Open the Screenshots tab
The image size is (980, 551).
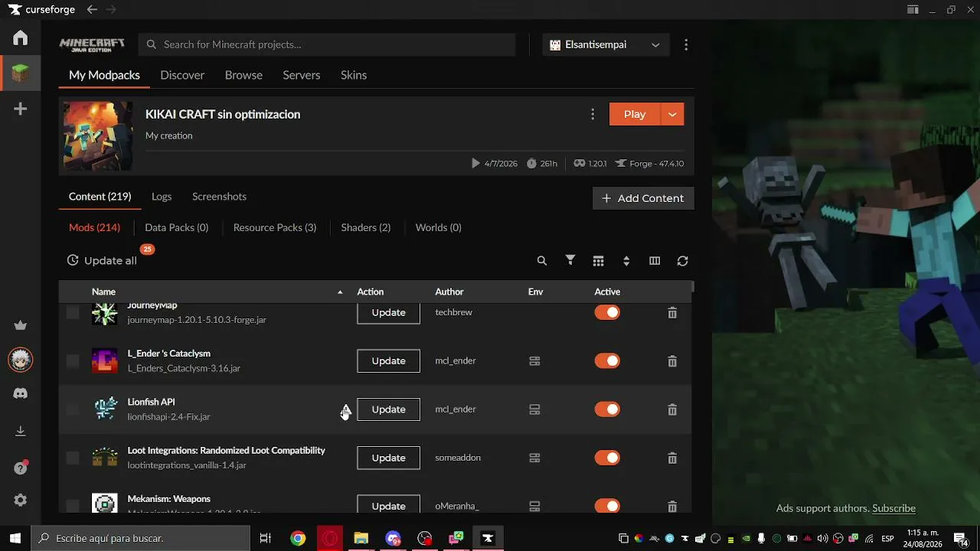[x=219, y=197]
